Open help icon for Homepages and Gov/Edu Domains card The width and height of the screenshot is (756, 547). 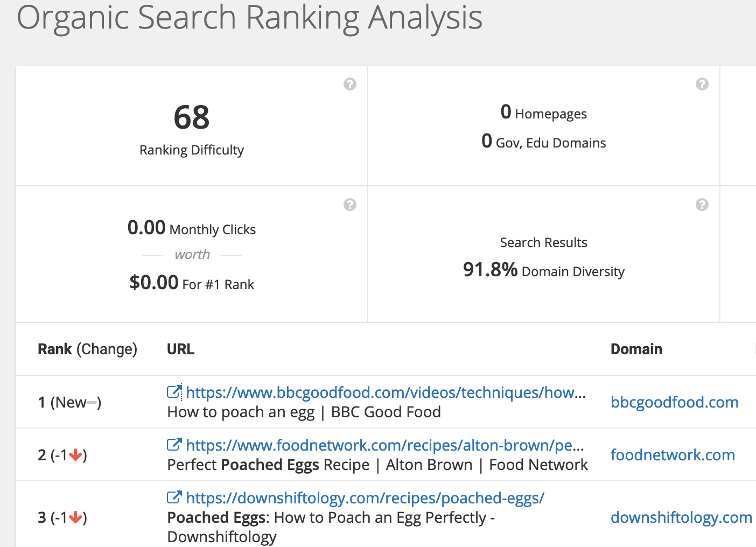click(702, 84)
